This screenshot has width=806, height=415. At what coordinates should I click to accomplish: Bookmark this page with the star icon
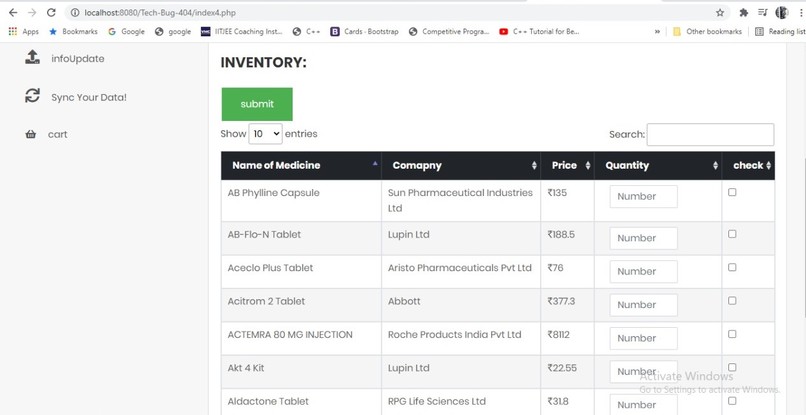tap(720, 12)
